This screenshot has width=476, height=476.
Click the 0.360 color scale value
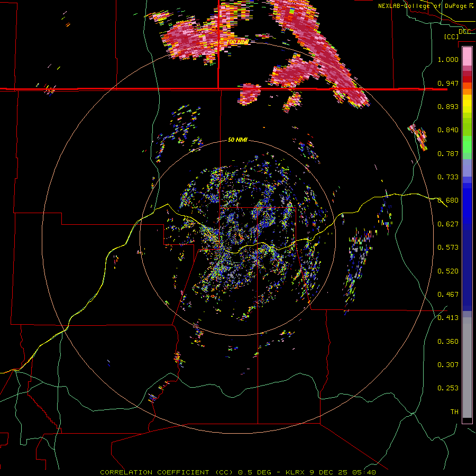448,341
